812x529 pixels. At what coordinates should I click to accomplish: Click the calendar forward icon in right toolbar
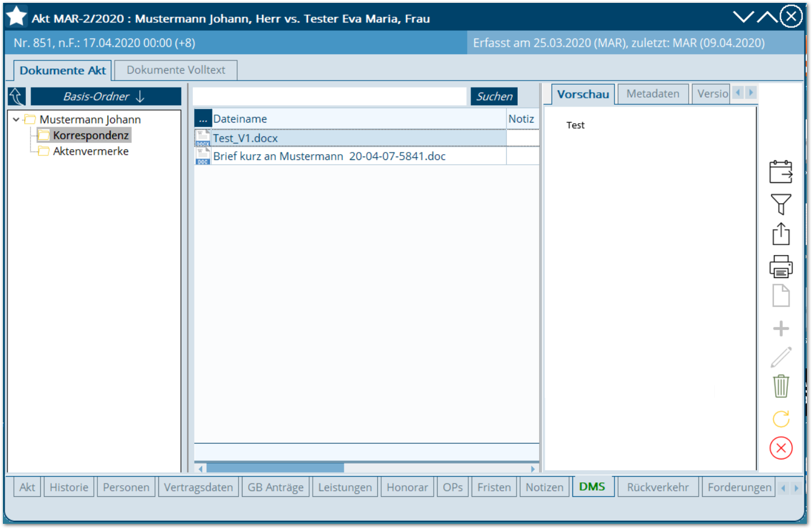point(781,172)
